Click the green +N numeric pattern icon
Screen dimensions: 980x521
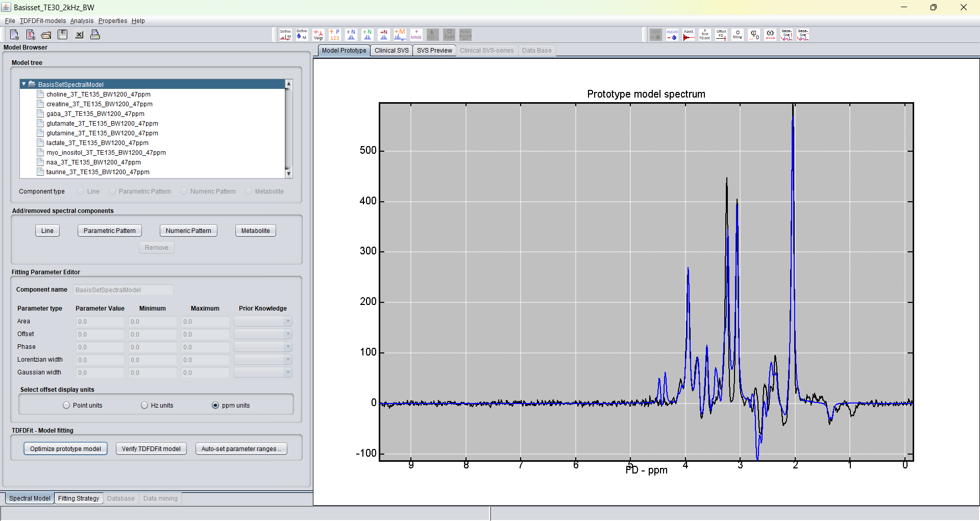[x=367, y=35]
